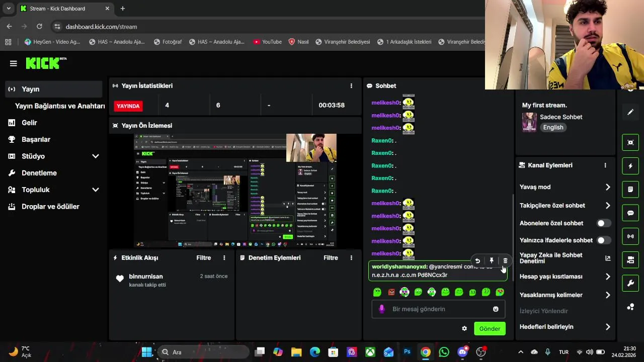Open Takipçilere özel sohbet arrow
Image resolution: width=644 pixels, height=362 pixels.
[x=608, y=206]
